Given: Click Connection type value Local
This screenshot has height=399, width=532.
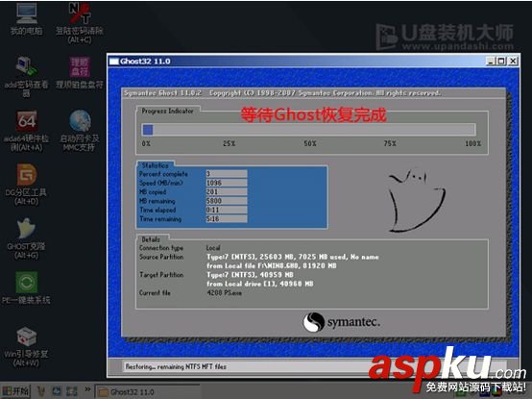Looking at the screenshot, I should (213, 248).
